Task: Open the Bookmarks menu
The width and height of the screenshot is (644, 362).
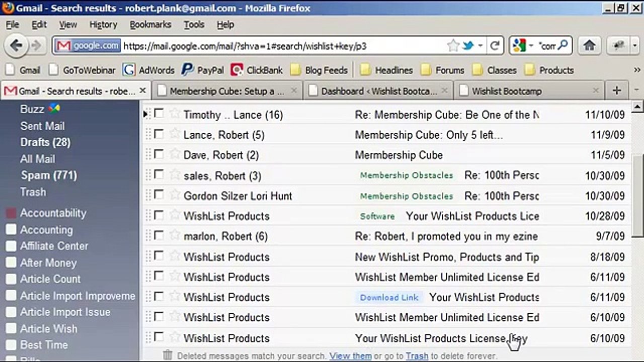Action: tap(150, 25)
